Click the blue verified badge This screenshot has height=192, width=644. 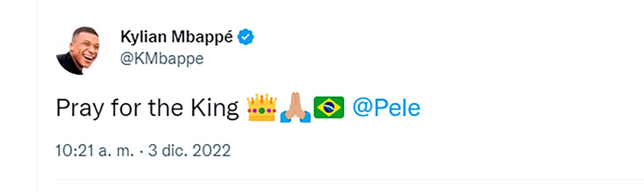click(x=246, y=37)
